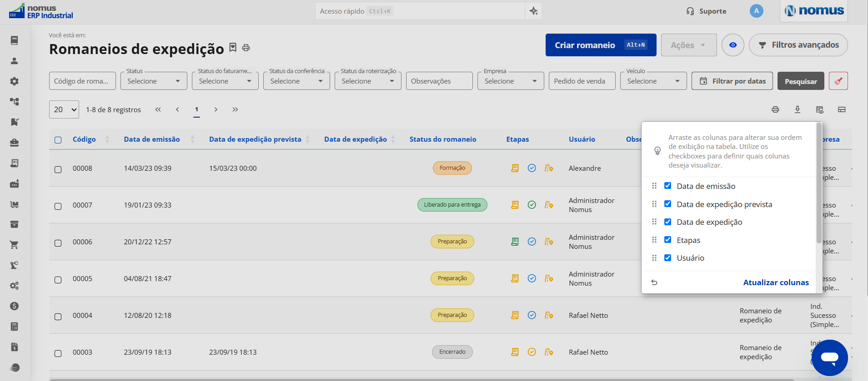Go to the previous page of results
Image resolution: width=868 pixels, height=381 pixels.
pyautogui.click(x=177, y=109)
